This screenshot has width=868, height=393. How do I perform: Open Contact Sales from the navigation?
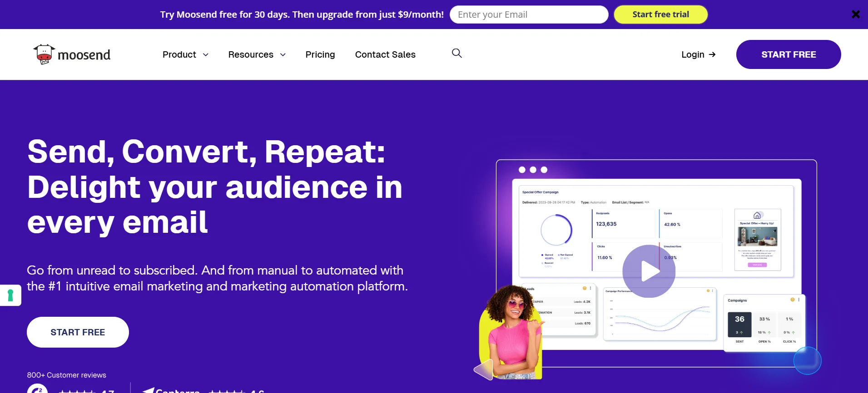(385, 54)
